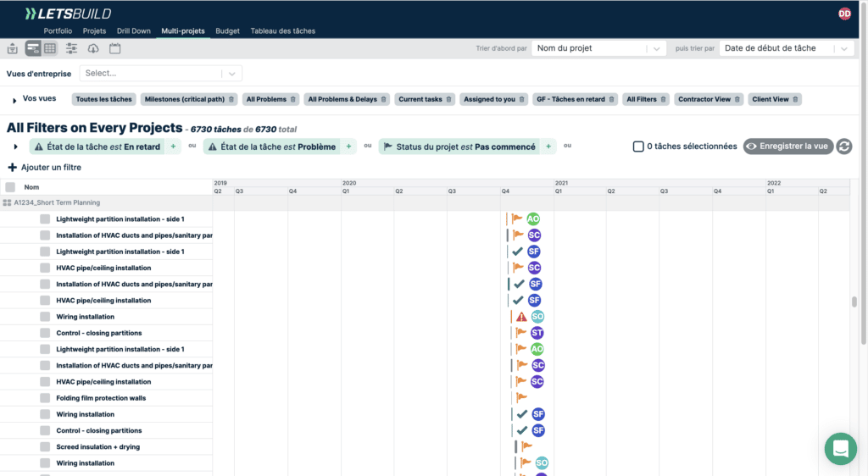
Task: Click the refresh icon beside Enregistrer la vue
Action: [x=843, y=147]
